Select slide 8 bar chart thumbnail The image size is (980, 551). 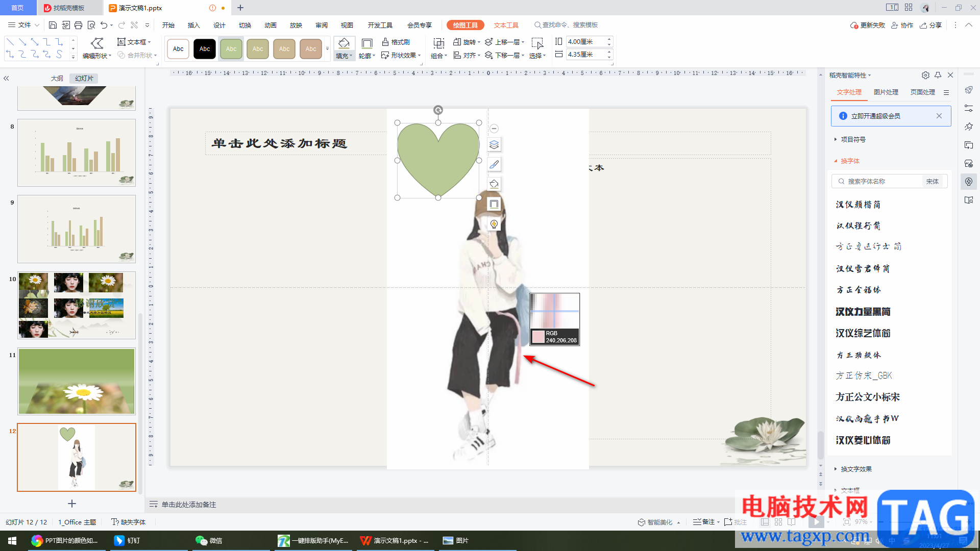click(77, 153)
